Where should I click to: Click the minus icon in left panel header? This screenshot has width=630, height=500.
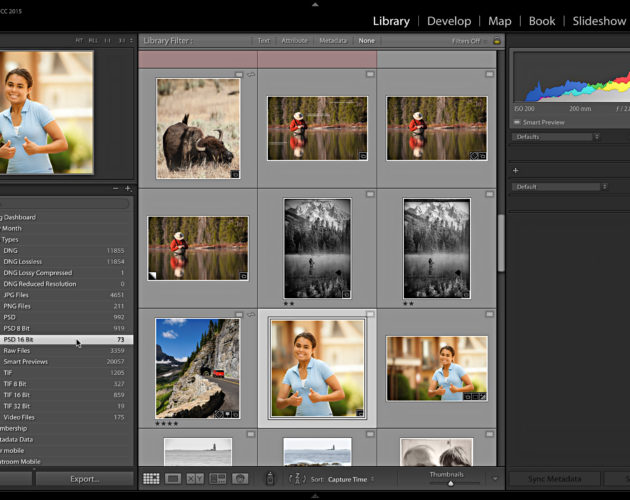tap(116, 188)
